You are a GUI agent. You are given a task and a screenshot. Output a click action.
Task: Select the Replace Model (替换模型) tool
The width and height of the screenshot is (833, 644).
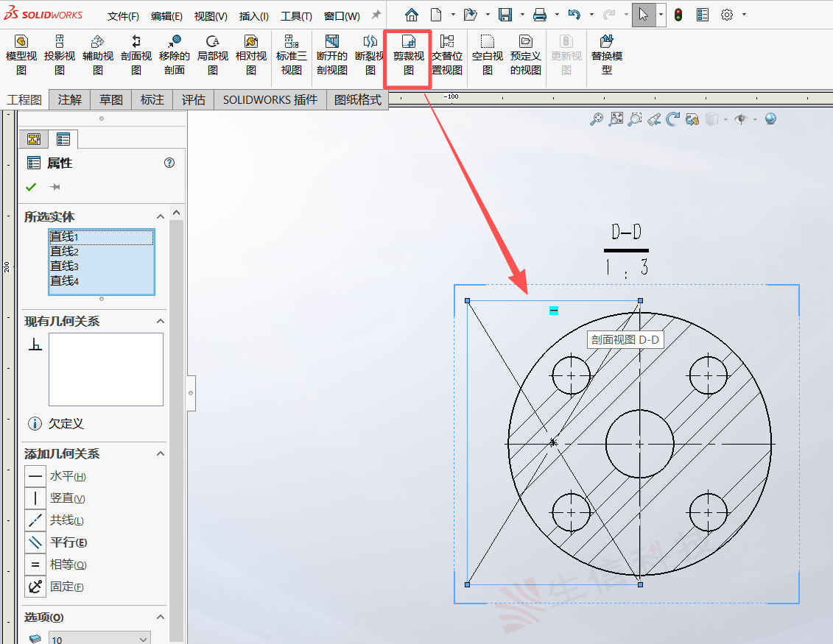coord(607,55)
